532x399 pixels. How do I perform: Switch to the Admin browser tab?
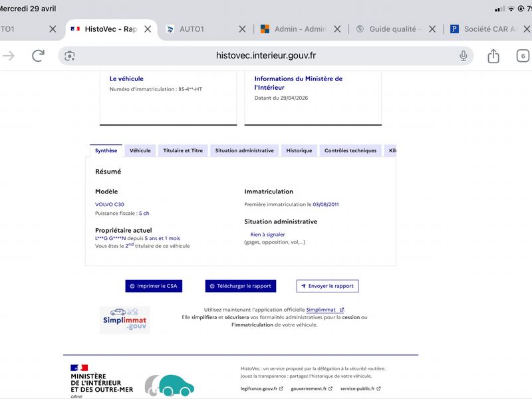click(294, 29)
